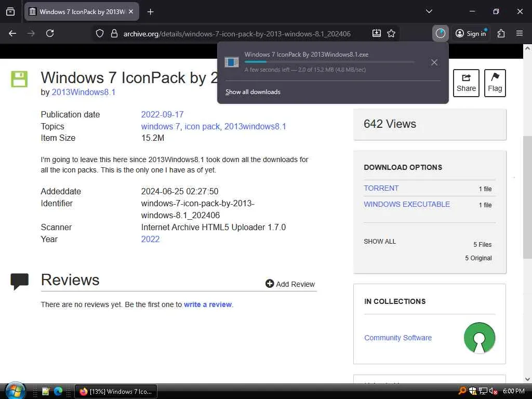Close the Windows 7 IconPack tab
The image size is (532, 399).
pyautogui.click(x=131, y=11)
